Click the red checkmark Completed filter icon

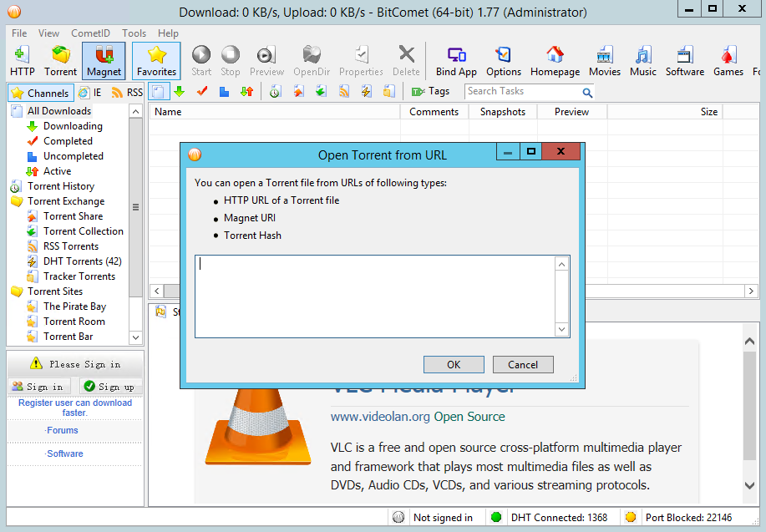(202, 91)
